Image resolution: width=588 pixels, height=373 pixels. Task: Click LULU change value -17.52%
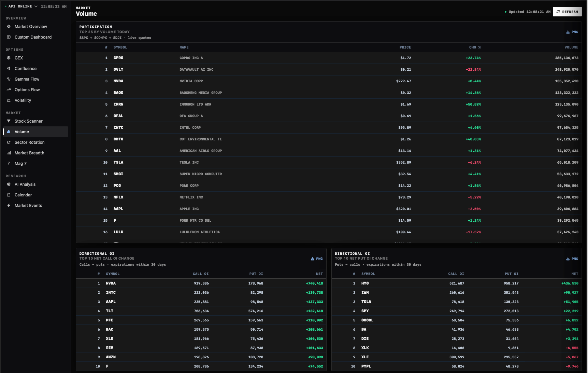point(473,232)
